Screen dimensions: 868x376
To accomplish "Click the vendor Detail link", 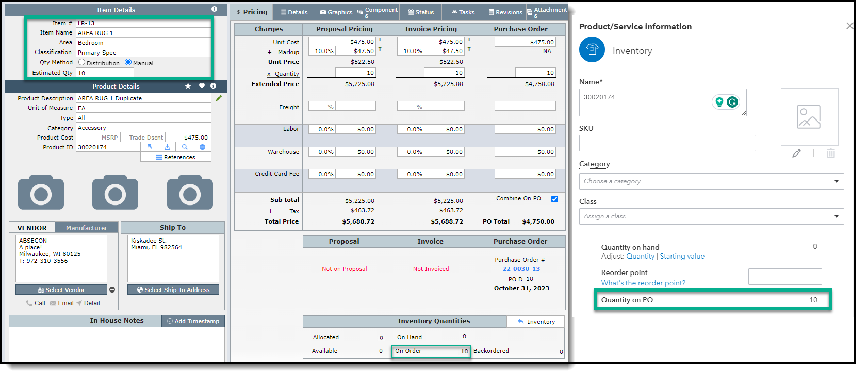I will click(88, 303).
